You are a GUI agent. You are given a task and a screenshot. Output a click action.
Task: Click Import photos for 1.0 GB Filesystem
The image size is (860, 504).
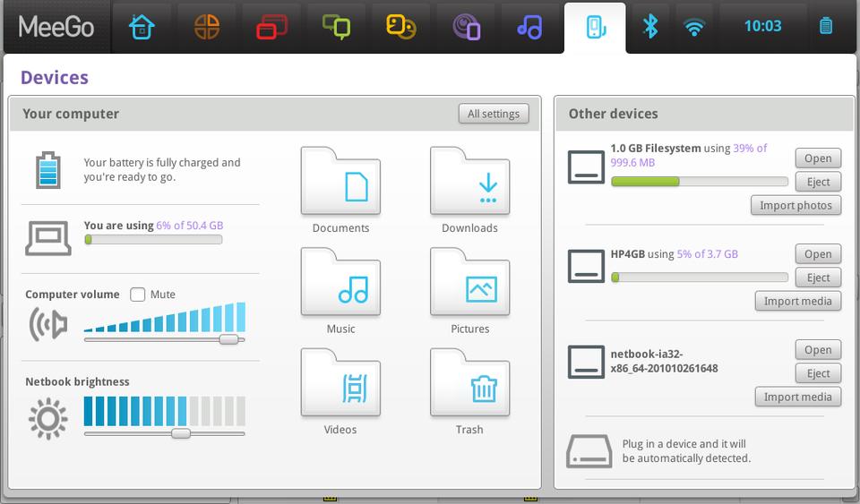click(x=795, y=205)
